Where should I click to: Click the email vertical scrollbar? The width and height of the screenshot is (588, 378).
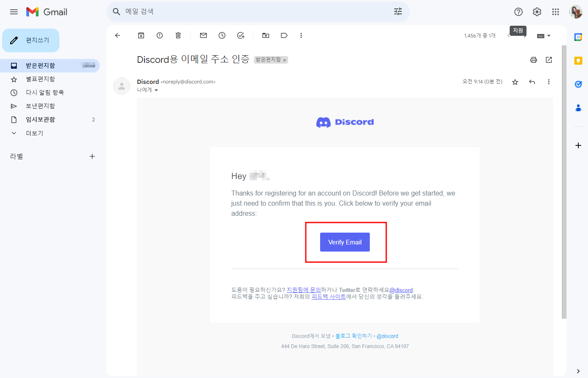[x=564, y=182]
